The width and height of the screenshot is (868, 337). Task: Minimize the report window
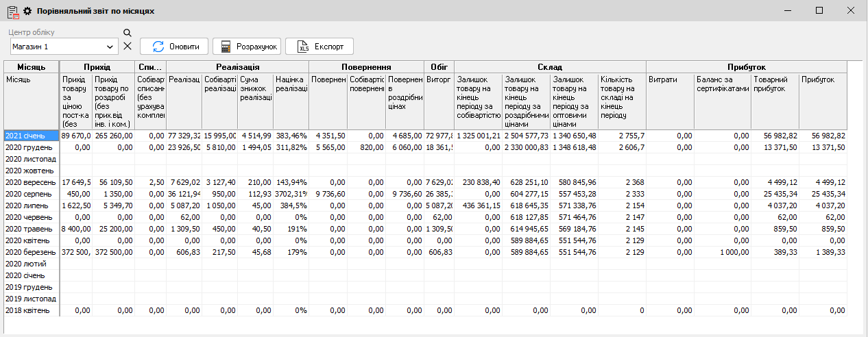coord(788,10)
